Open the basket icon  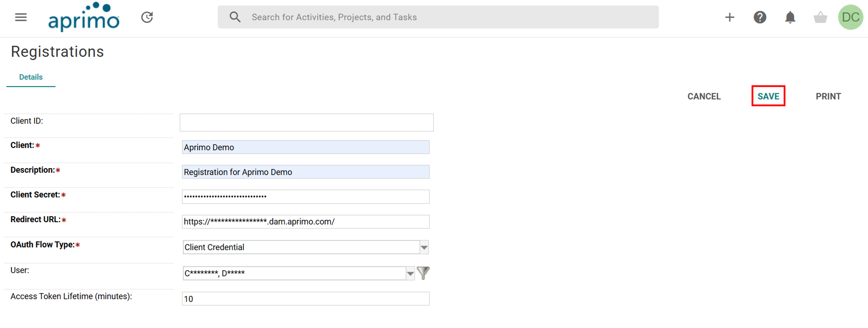tap(820, 17)
